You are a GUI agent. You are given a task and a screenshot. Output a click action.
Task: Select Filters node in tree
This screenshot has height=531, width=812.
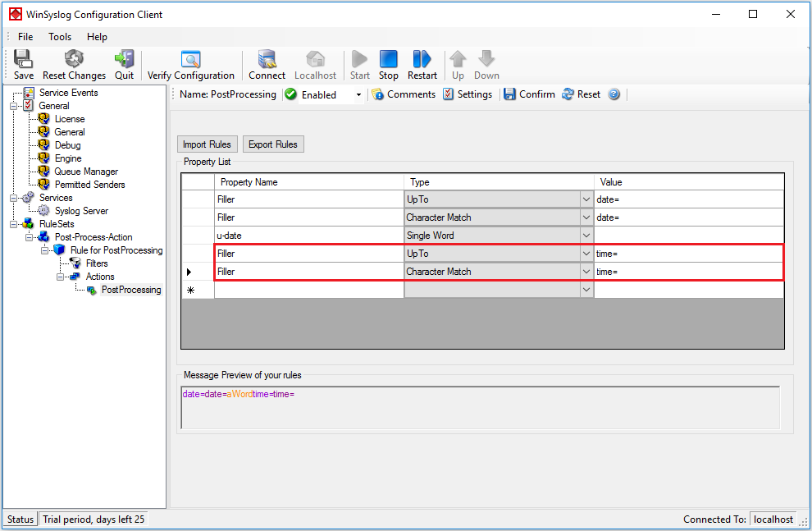[96, 263]
